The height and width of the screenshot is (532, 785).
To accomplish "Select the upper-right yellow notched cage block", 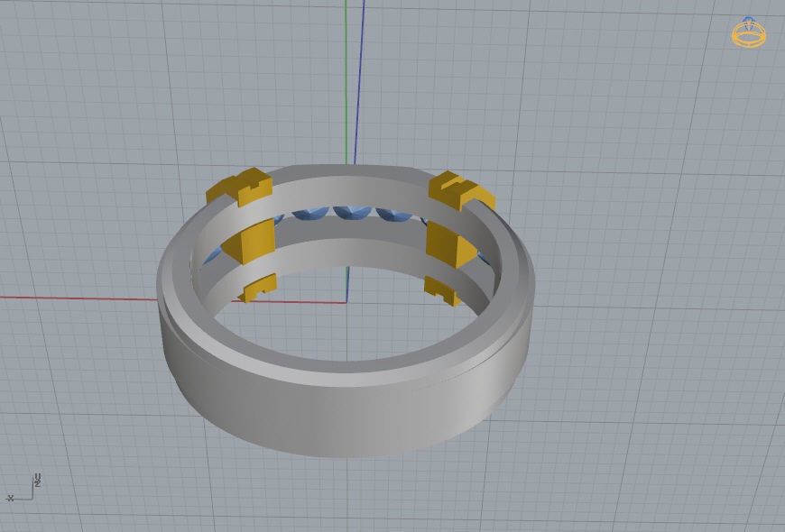I will coord(462,190).
